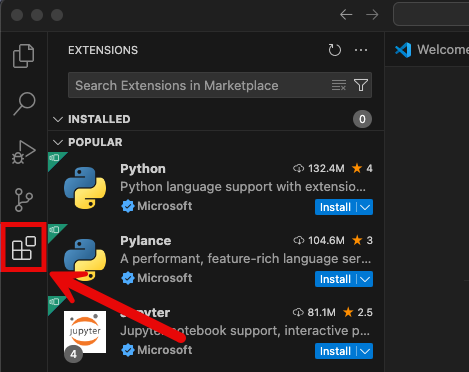Click Pylance's performant language server description
This screenshot has width=469, height=372.
coord(246,259)
